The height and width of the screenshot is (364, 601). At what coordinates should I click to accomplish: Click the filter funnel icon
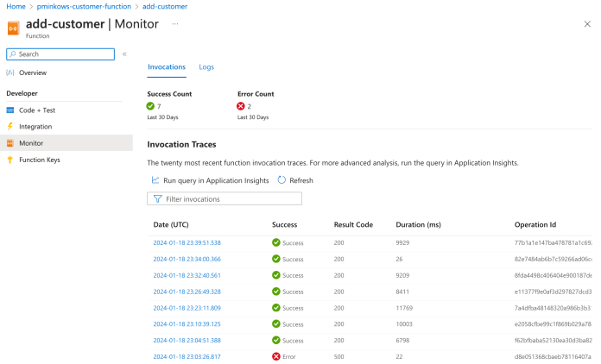click(157, 198)
